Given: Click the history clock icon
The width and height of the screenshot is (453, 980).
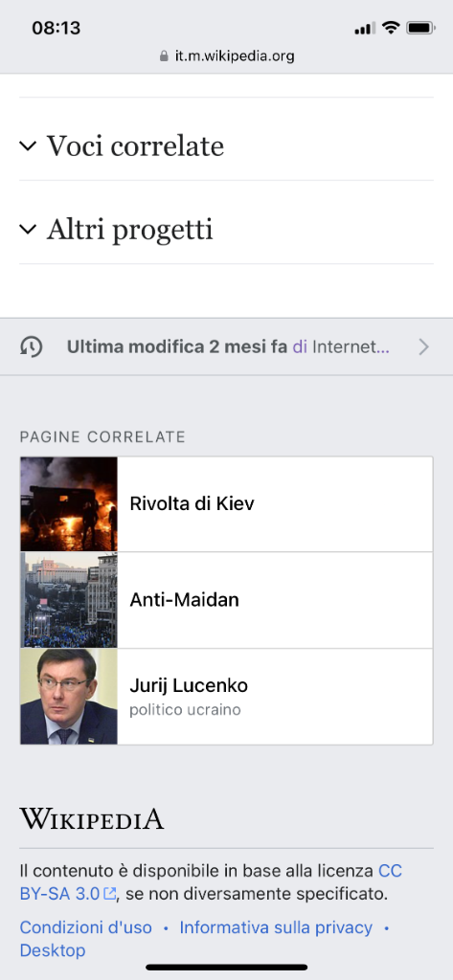Looking at the screenshot, I should coord(32,346).
